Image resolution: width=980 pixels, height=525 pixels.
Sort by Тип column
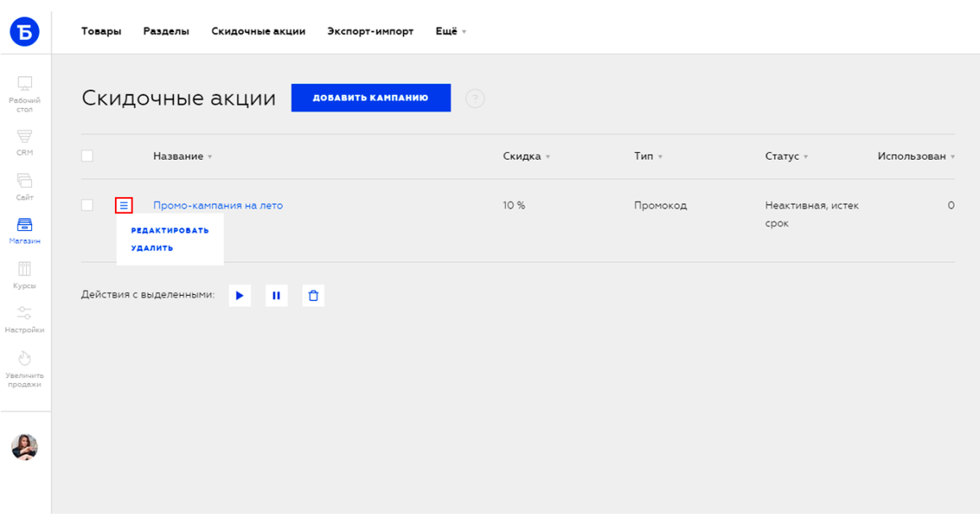[648, 156]
